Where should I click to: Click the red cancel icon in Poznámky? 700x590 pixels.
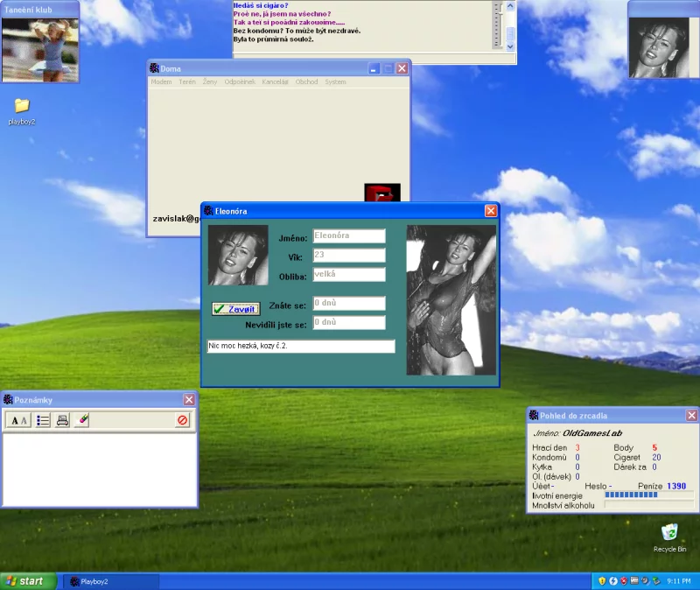click(x=183, y=420)
